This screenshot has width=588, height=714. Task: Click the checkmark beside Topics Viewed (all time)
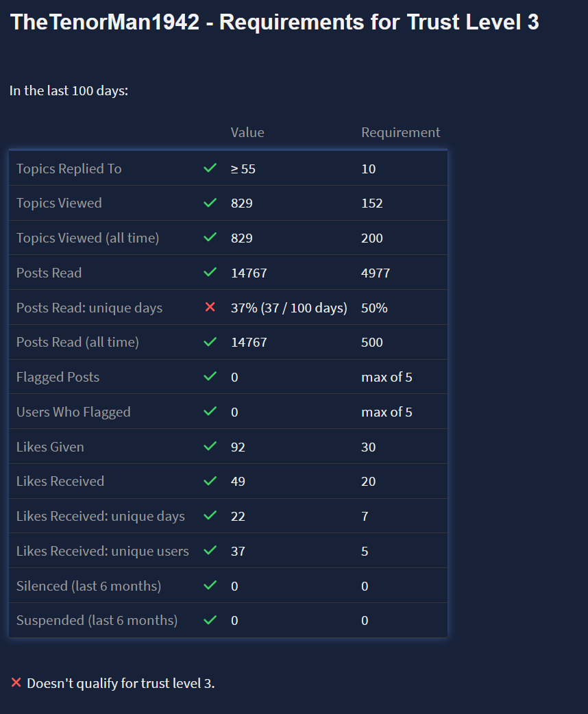coord(210,238)
